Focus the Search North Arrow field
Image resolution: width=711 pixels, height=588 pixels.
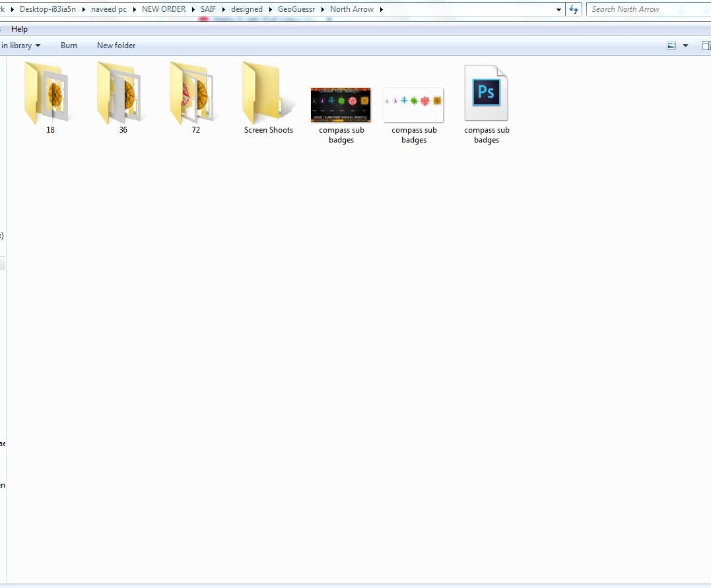pos(649,9)
